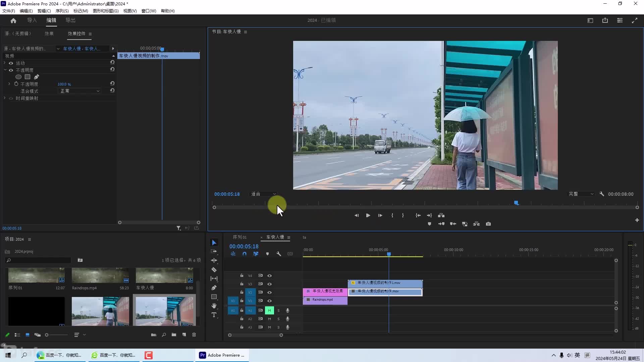Select the Hand tool
644x362 pixels.
(214, 306)
